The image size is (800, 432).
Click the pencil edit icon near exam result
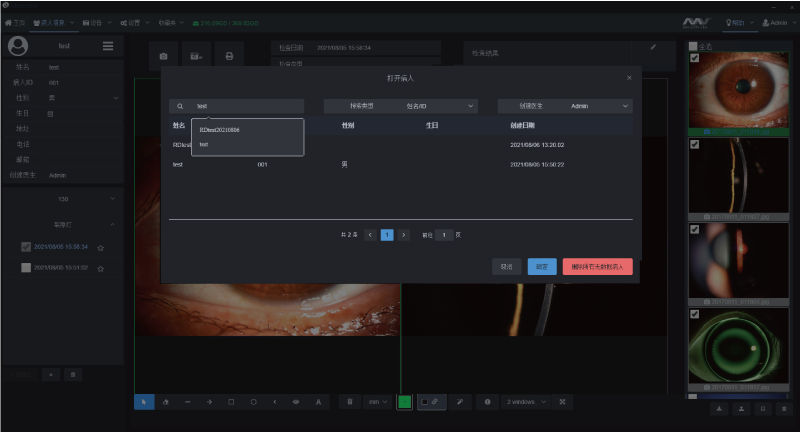coord(653,47)
